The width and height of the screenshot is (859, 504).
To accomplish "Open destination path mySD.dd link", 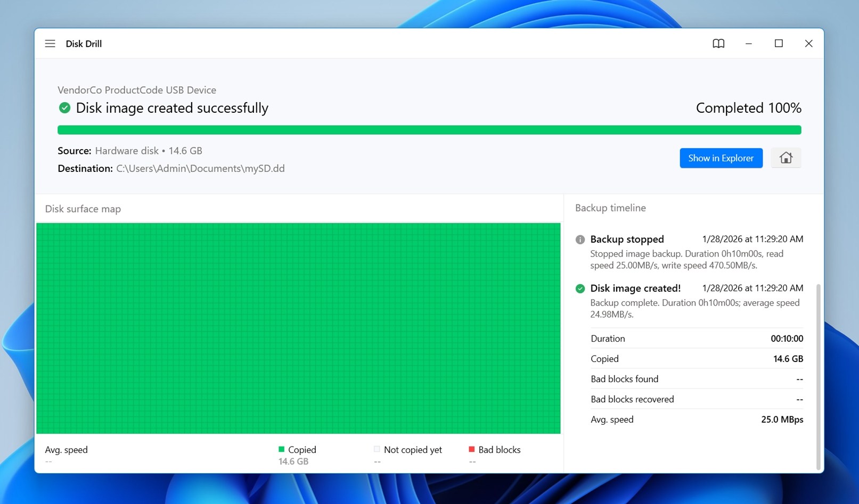I will pos(200,168).
